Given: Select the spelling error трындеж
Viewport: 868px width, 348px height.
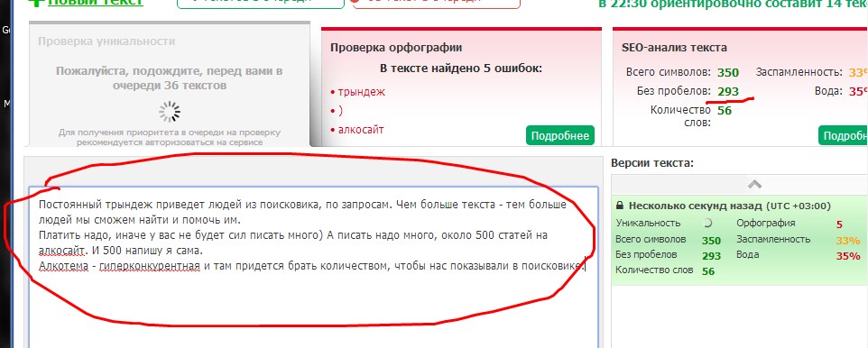Looking at the screenshot, I should coord(362,92).
